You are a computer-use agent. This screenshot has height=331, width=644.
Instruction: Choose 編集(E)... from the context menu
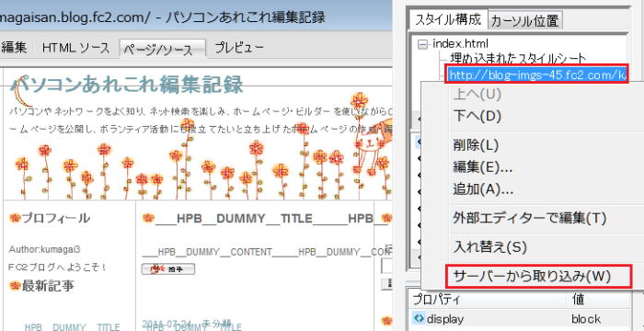pos(483,166)
